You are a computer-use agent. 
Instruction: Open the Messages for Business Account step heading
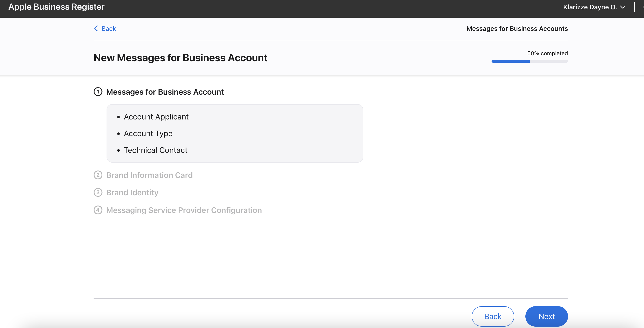pos(165,92)
